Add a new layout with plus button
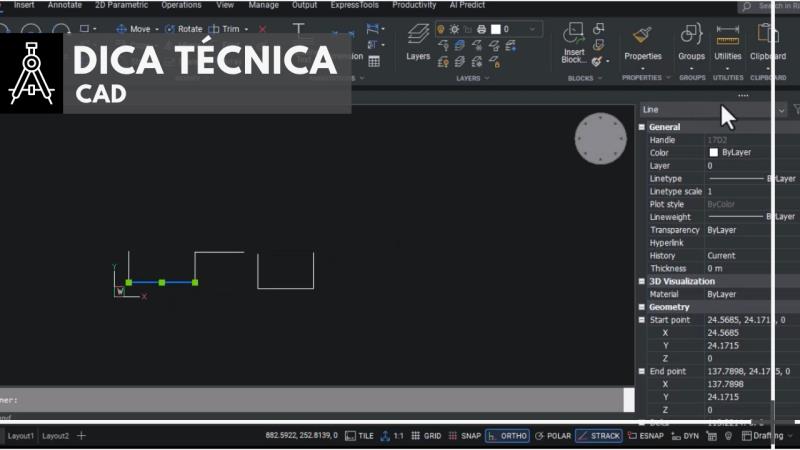Viewport: 800px width, 450px height. (81, 436)
